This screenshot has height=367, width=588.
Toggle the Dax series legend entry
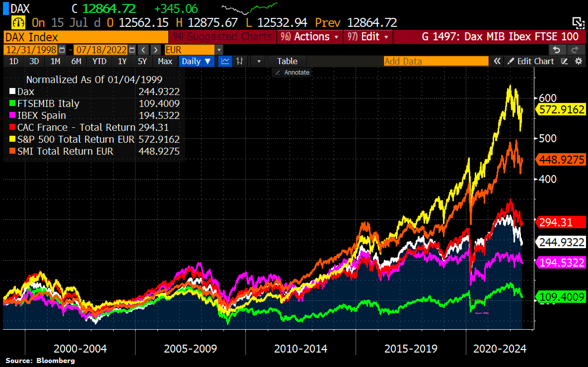pos(25,92)
